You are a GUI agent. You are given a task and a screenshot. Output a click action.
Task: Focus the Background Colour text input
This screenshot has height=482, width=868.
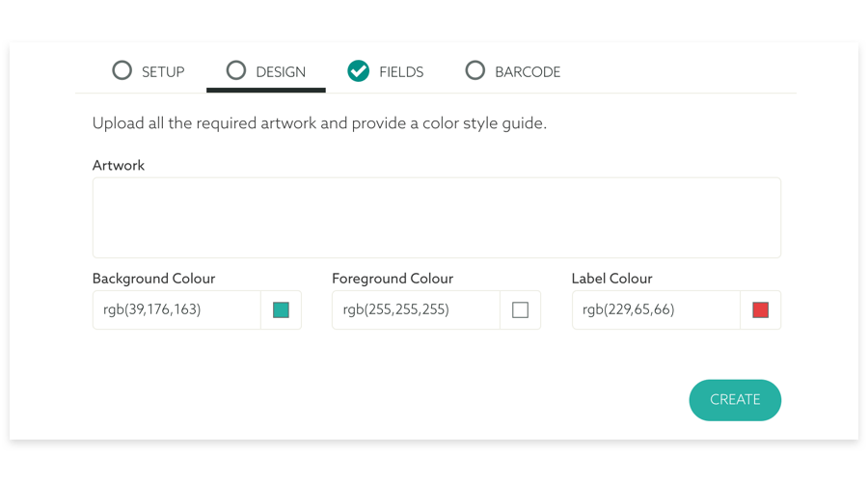pyautogui.click(x=176, y=310)
